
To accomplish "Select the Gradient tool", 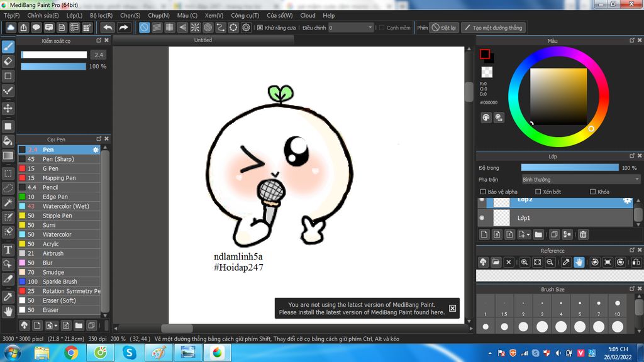I will (x=8, y=156).
